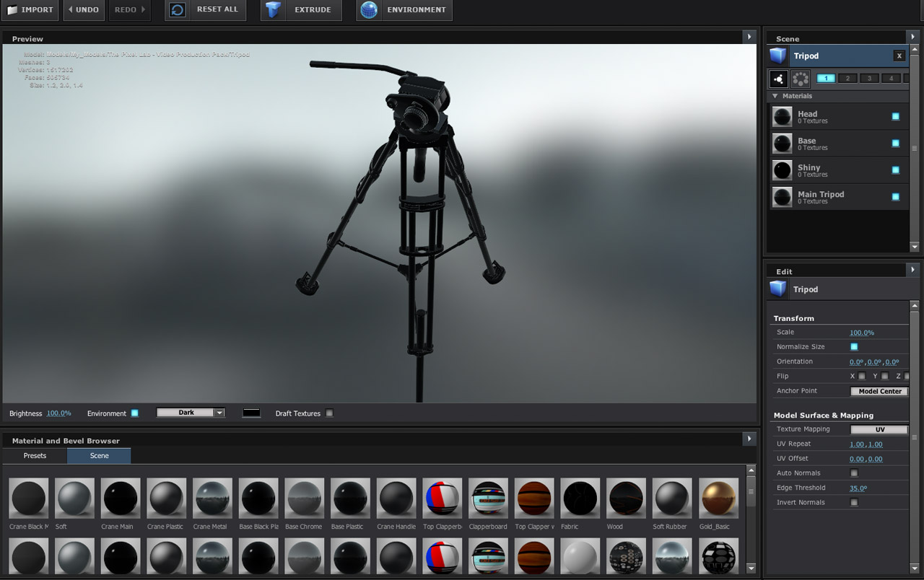924x580 pixels.
Task: Select the replicator ring-of-dots icon
Action: (x=800, y=79)
